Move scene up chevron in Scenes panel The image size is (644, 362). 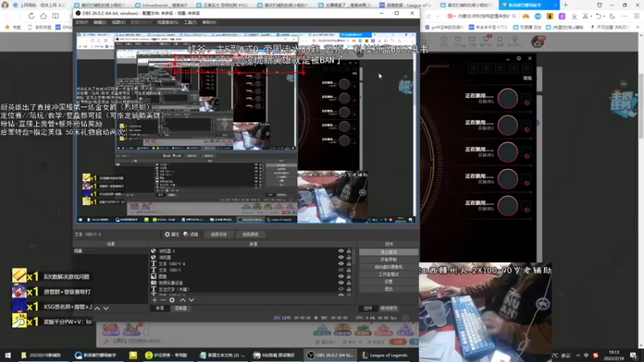[x=97, y=308]
